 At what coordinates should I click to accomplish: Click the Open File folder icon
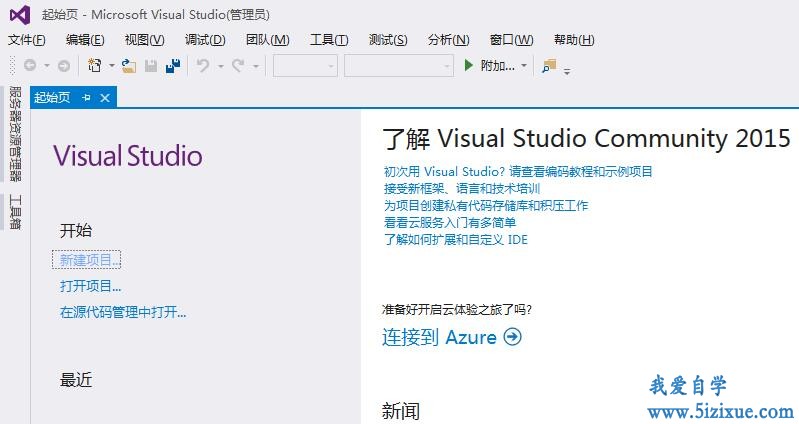(x=128, y=66)
